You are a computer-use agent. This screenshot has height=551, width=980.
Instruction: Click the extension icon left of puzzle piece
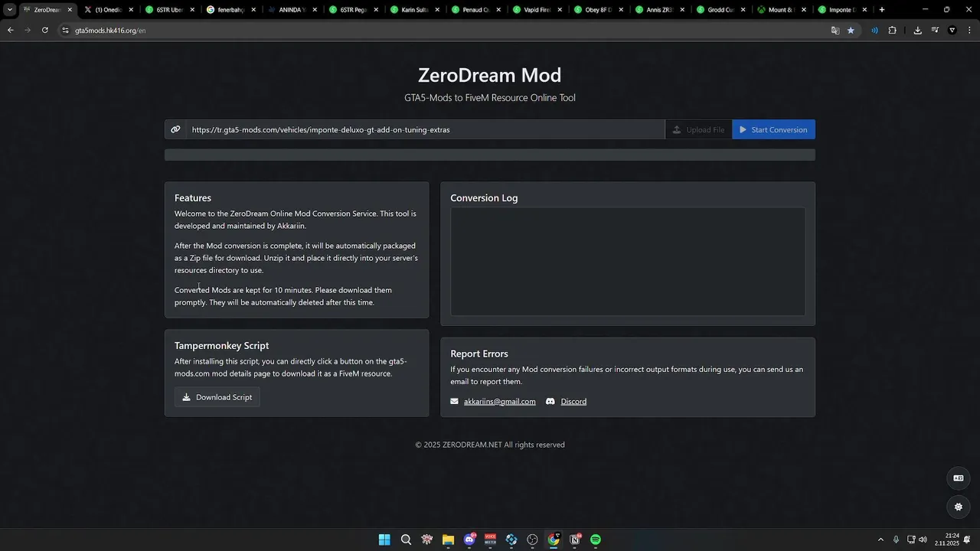coord(874,31)
